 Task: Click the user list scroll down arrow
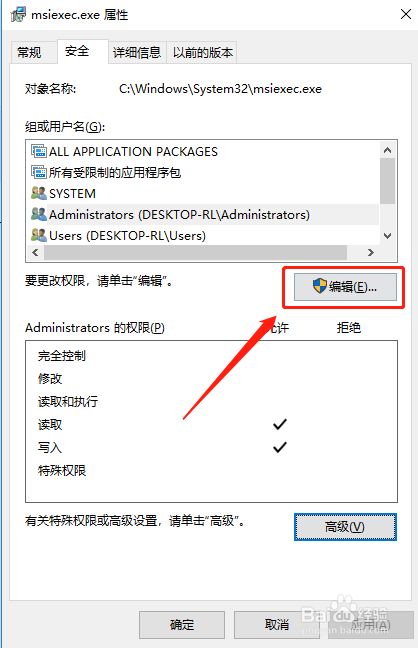pyautogui.click(x=387, y=236)
